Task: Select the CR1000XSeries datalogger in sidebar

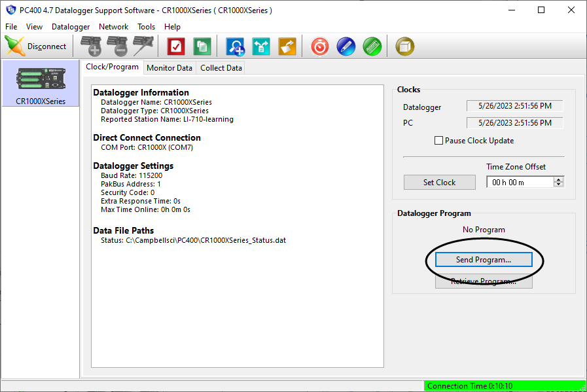Action: [41, 83]
